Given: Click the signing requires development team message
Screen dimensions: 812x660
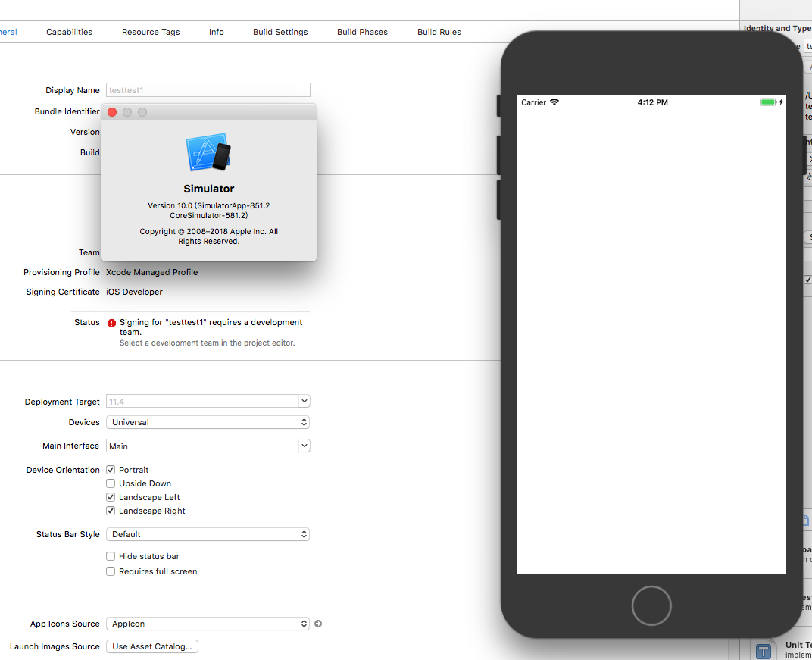Looking at the screenshot, I should point(211,327).
